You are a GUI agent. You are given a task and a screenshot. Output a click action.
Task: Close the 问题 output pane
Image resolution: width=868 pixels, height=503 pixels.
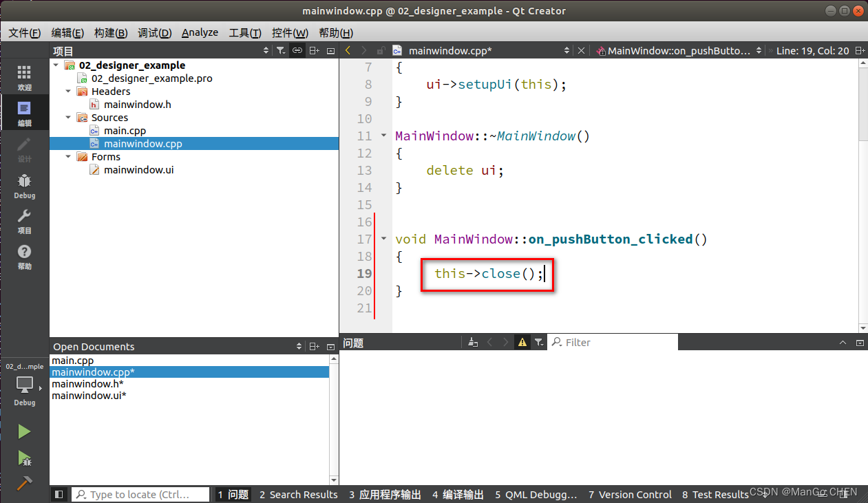coord(859,342)
